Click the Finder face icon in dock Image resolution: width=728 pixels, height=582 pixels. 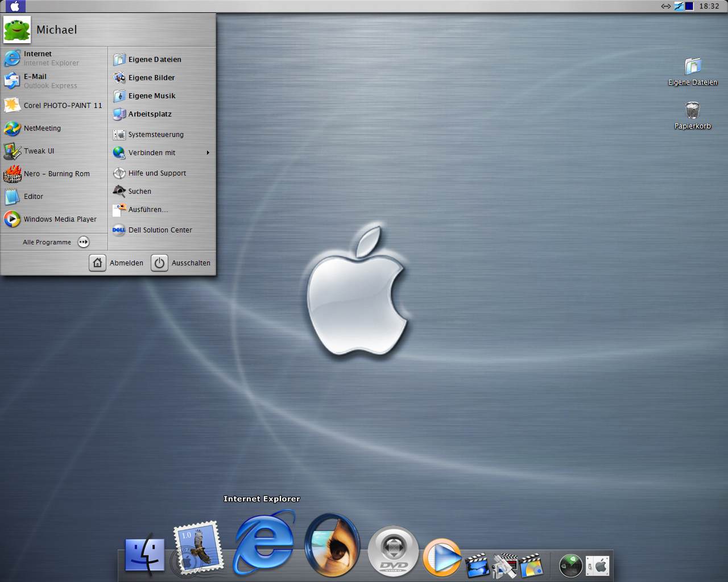144,555
